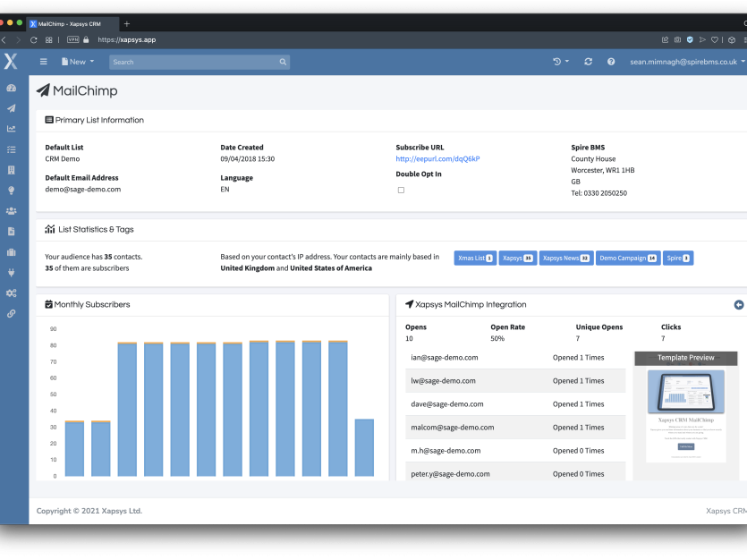Click the last short bar in Monthly Subscribers chart

coord(364,447)
